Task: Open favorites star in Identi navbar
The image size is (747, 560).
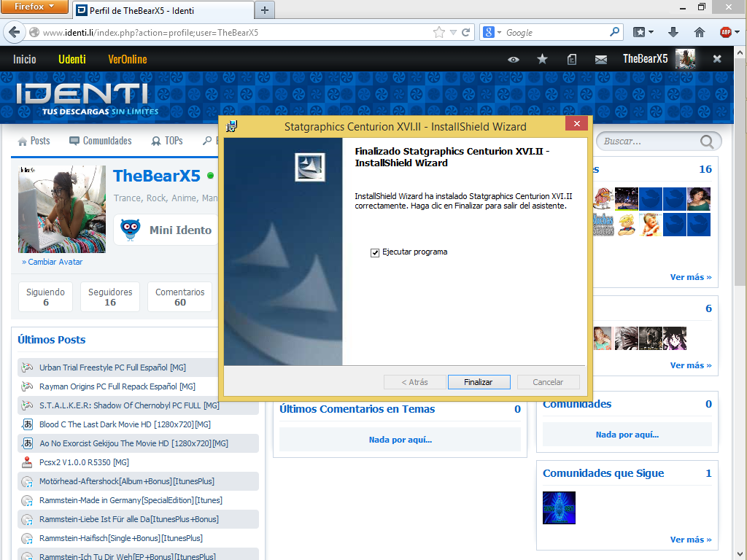Action: click(542, 59)
